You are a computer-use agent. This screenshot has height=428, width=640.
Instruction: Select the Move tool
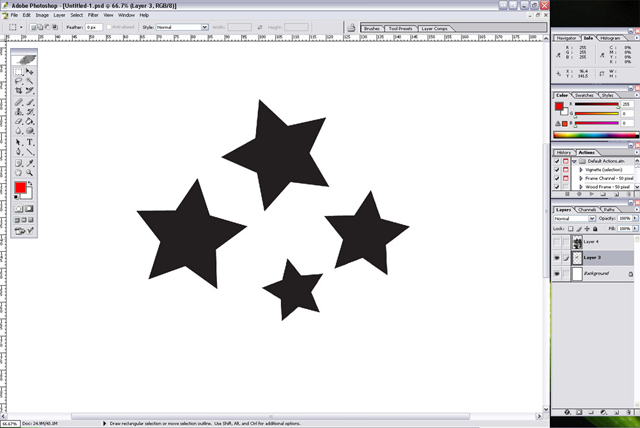point(30,72)
